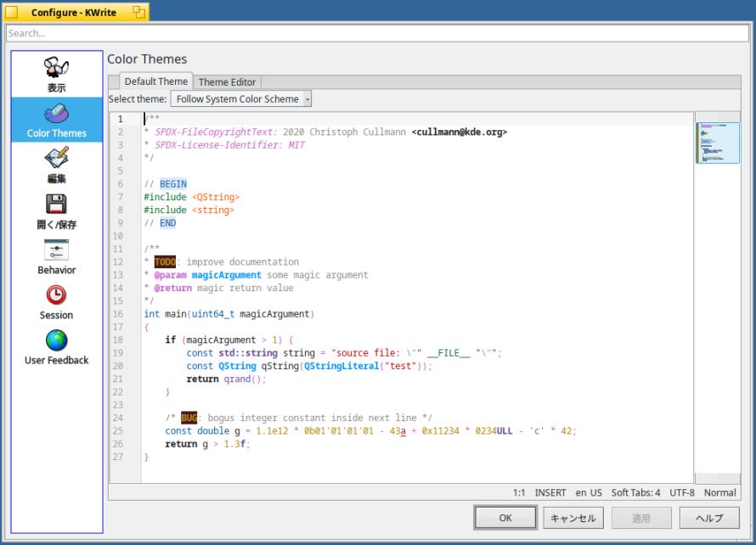
Task: Click the 1:1 cursor position indicator
Action: tap(519, 492)
